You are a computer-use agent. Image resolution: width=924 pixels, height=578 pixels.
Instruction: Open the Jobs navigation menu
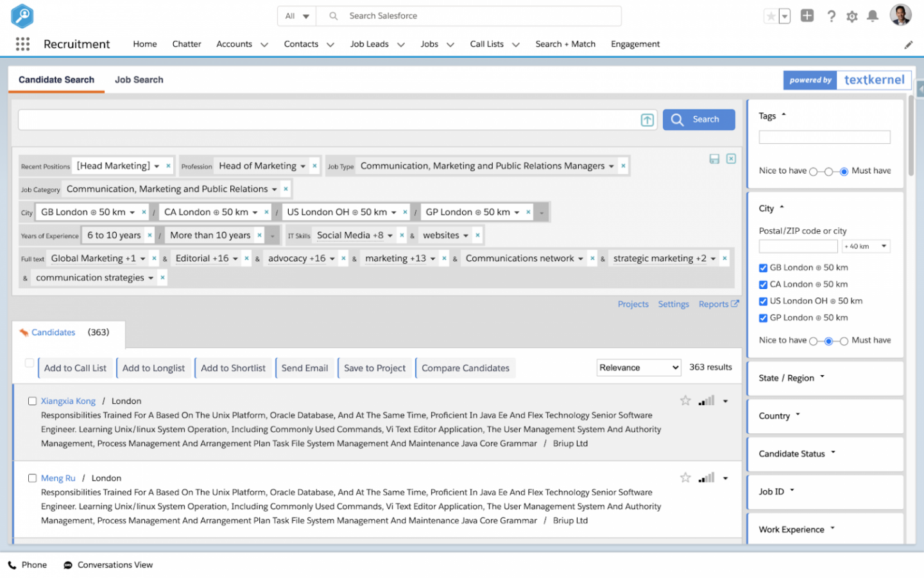(x=436, y=44)
